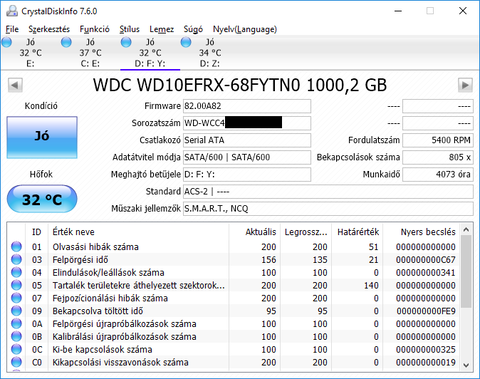Click the Sorozatszám serial number field

[x=247, y=123]
